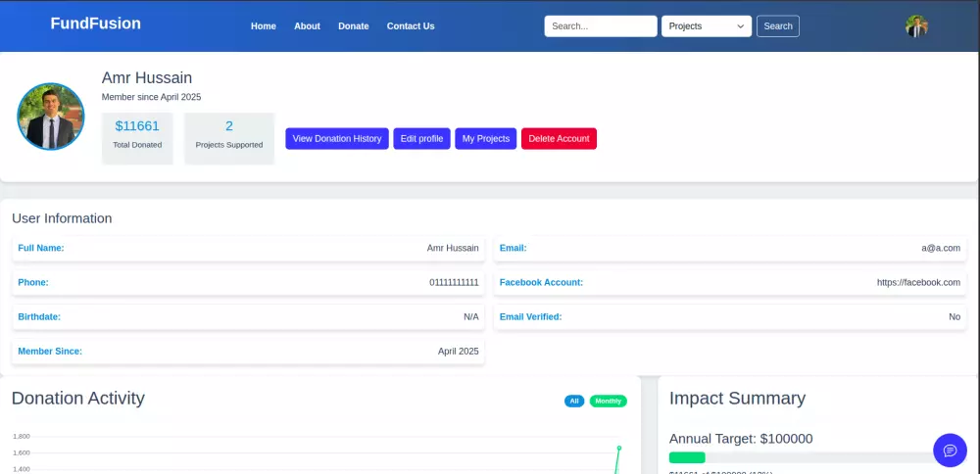980x474 pixels.
Task: Go to the Home menu item
Action: 263,26
